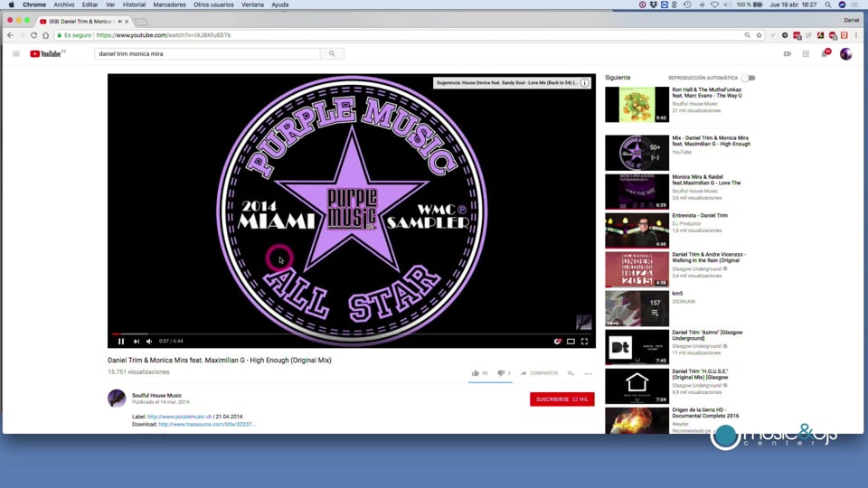Open the Mix - Daniel Trim playlist thumbnail
Image resolution: width=868 pixels, height=488 pixels.
(637, 153)
